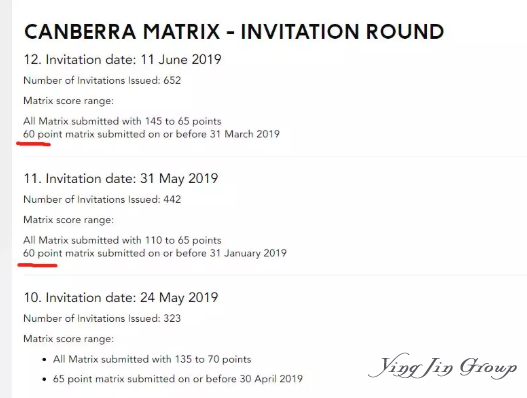Click the 145 to 65 points line
527x398 pixels.
tap(122, 121)
